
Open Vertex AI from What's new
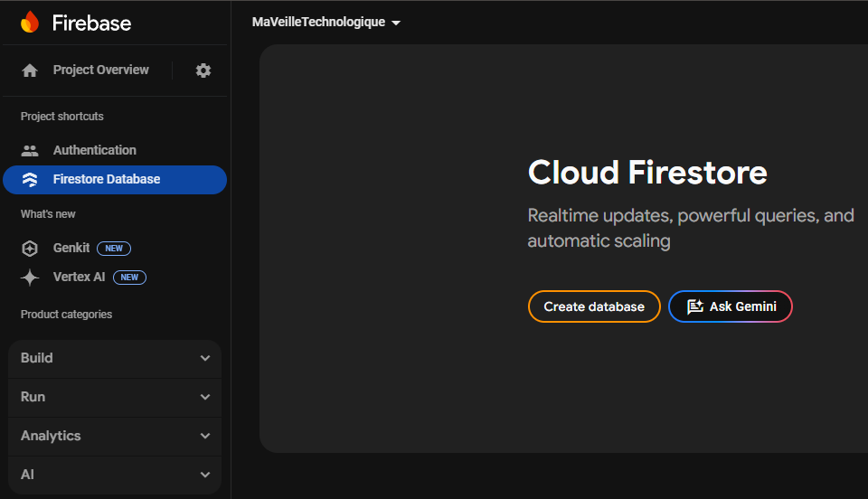pos(80,277)
